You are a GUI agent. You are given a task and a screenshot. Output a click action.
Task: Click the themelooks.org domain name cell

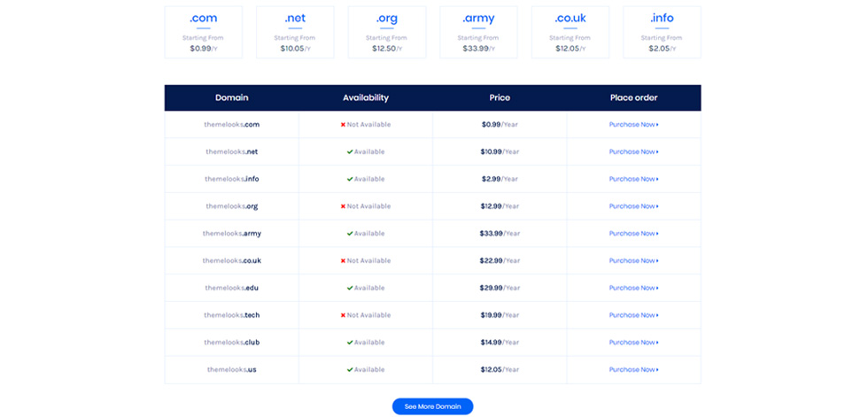pos(231,205)
